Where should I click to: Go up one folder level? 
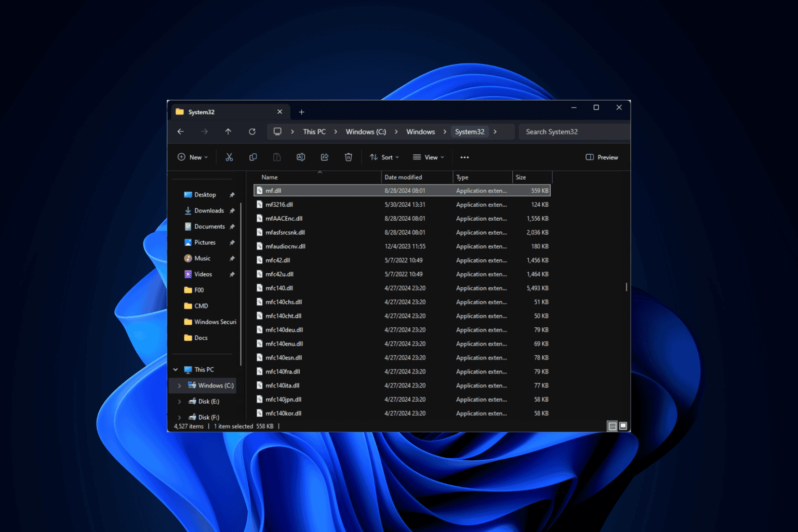[x=228, y=132]
